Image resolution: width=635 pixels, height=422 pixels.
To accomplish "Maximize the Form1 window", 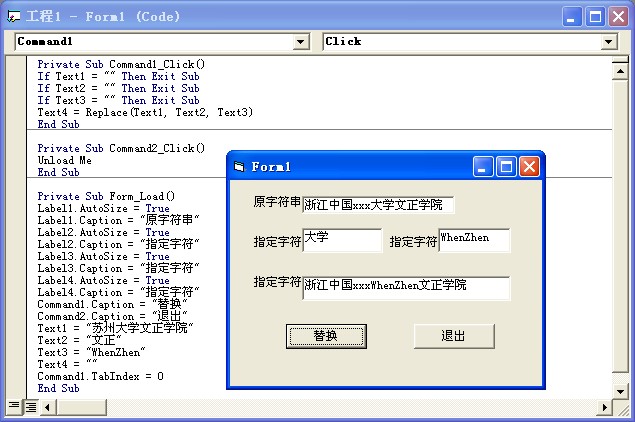I will tap(506, 166).
